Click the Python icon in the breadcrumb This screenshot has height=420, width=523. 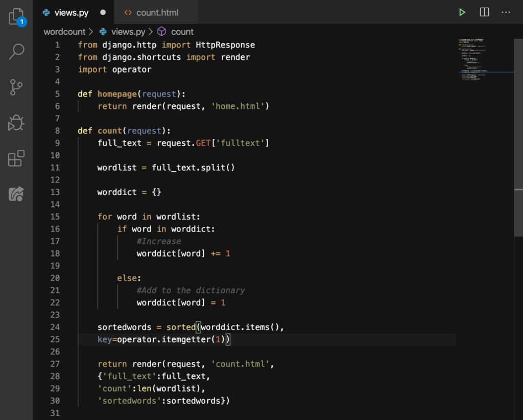[103, 32]
